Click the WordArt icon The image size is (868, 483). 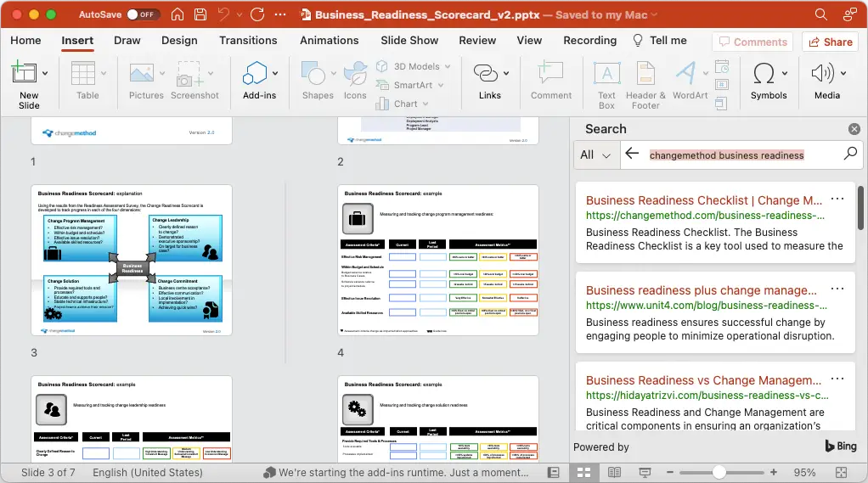[686, 73]
